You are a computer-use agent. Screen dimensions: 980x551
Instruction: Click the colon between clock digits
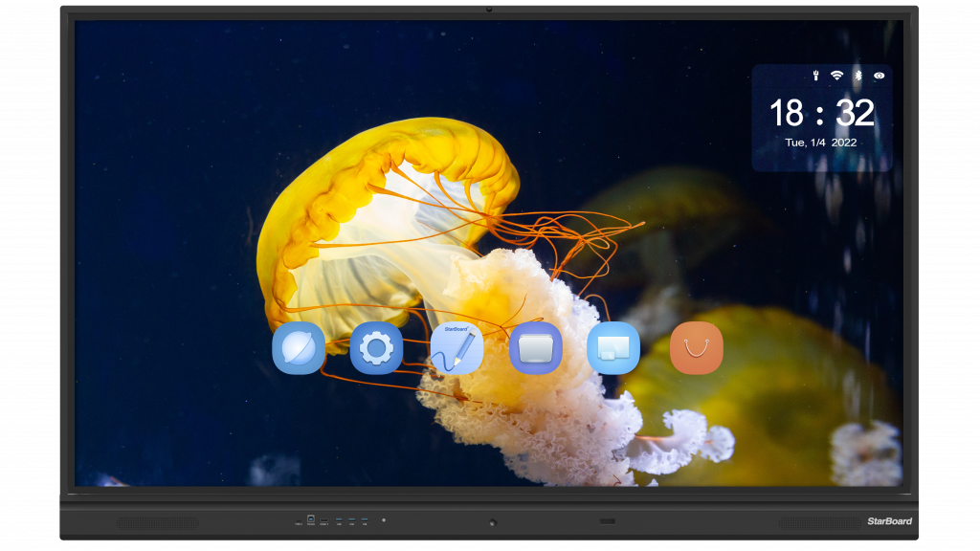pos(820,115)
